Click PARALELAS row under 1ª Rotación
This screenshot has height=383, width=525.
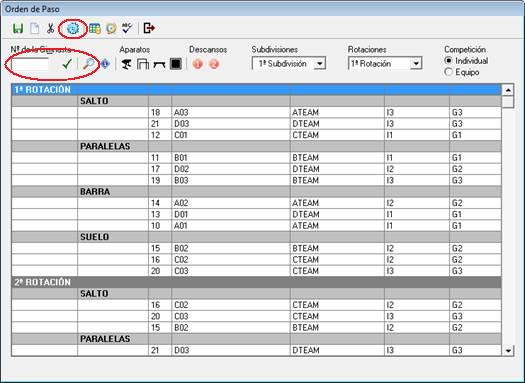[x=256, y=146]
